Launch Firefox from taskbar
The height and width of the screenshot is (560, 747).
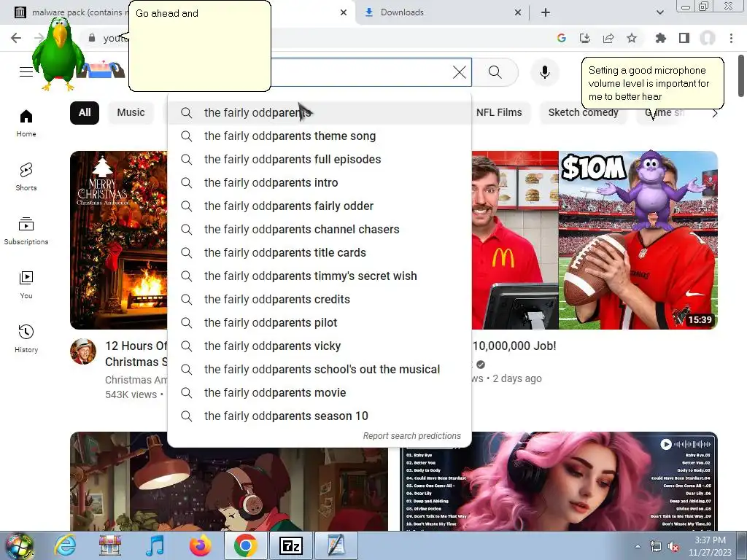coord(200,545)
